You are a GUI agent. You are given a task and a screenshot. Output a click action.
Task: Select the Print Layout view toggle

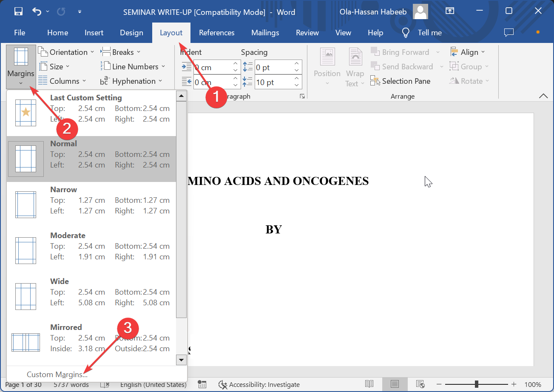click(395, 384)
